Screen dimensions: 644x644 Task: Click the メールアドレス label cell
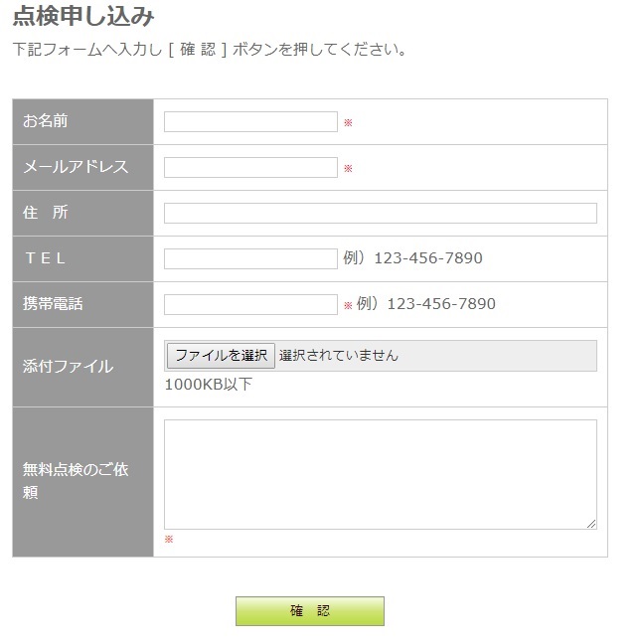[82, 167]
